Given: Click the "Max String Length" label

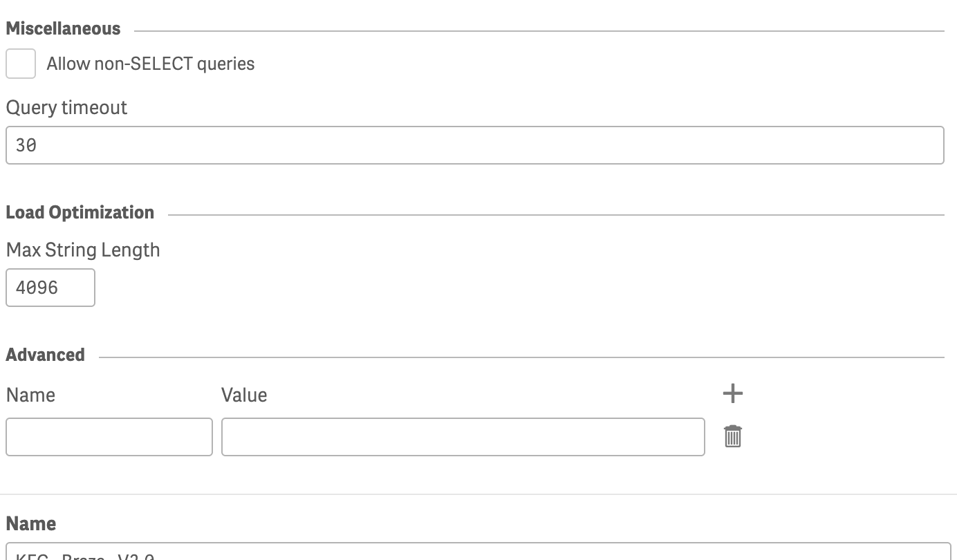Looking at the screenshot, I should (83, 250).
